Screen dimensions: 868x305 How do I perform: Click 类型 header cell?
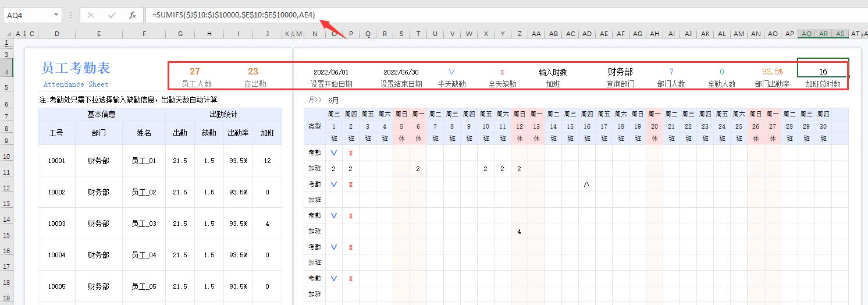tap(314, 126)
